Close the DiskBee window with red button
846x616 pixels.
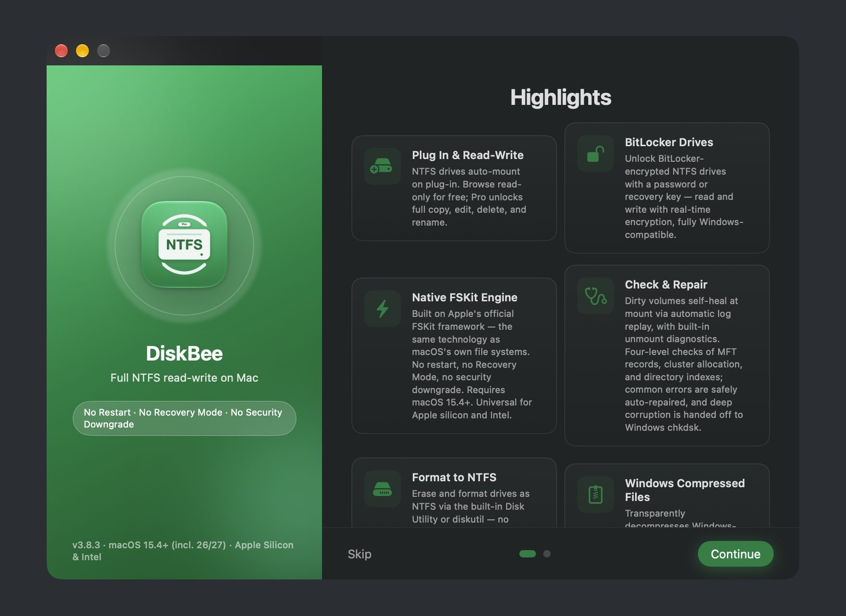[61, 50]
